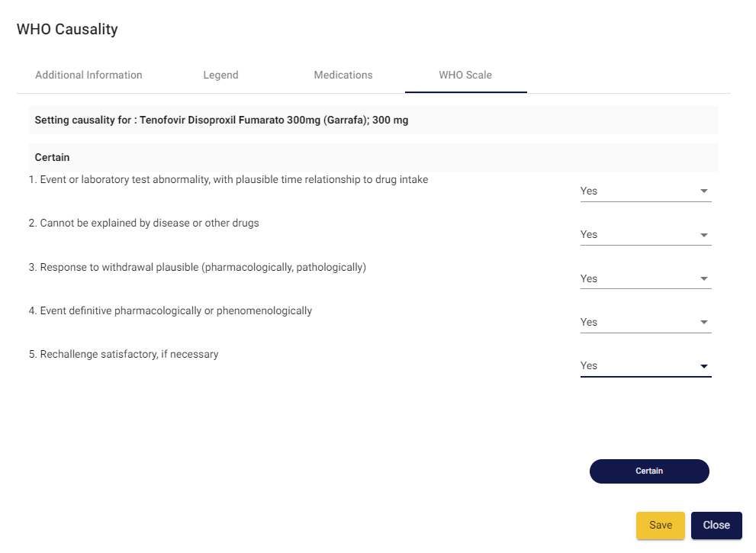Image resolution: width=756 pixels, height=553 pixels.
Task: Click the dark arrow for 'Rechallenge satisfactory' row
Action: tap(703, 366)
